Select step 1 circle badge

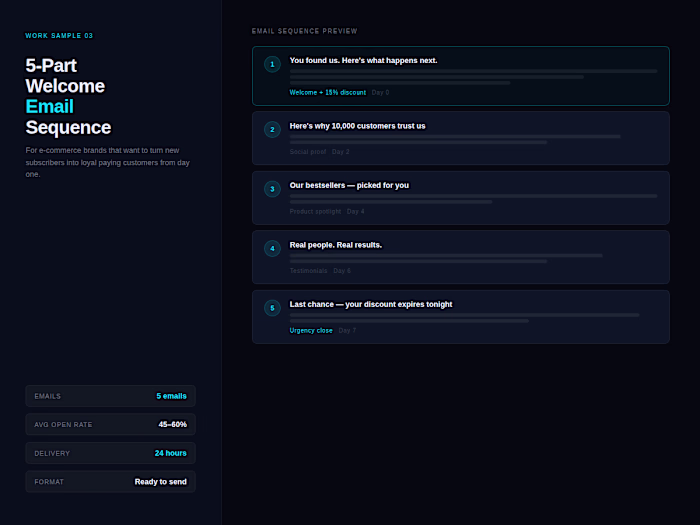tap(272, 64)
